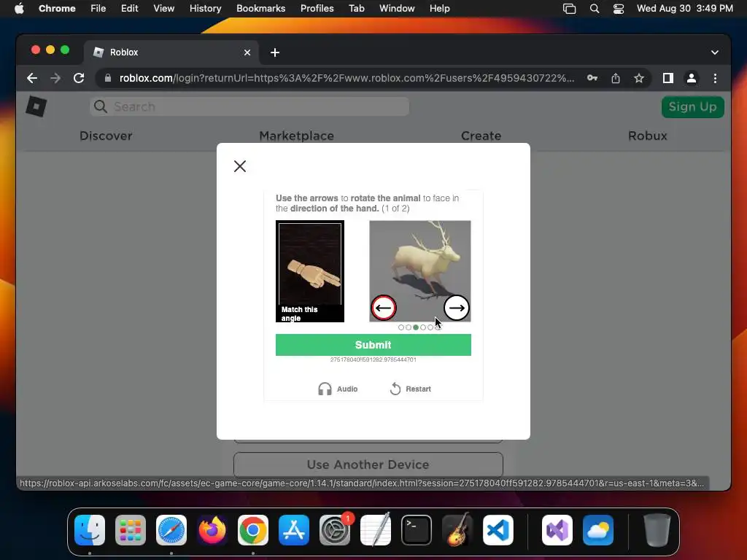This screenshot has height=560, width=747.
Task: Close the captcha dialog with X
Action: click(x=240, y=166)
